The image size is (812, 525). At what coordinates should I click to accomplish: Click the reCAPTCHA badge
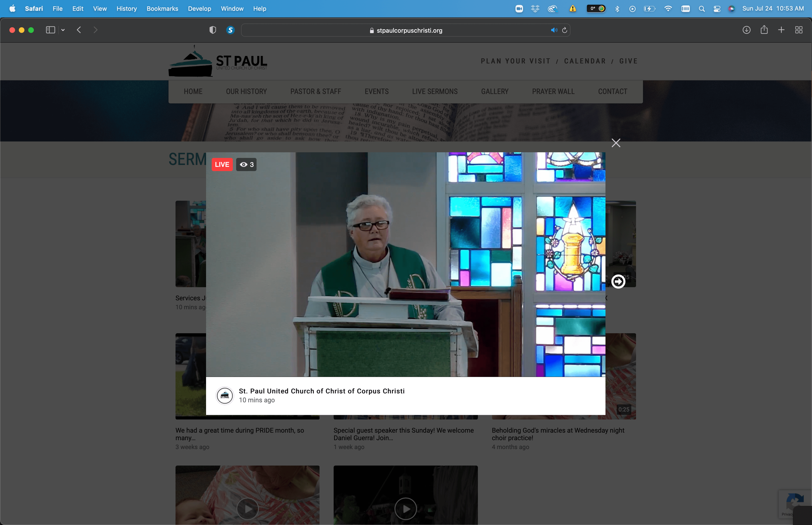pos(795,504)
